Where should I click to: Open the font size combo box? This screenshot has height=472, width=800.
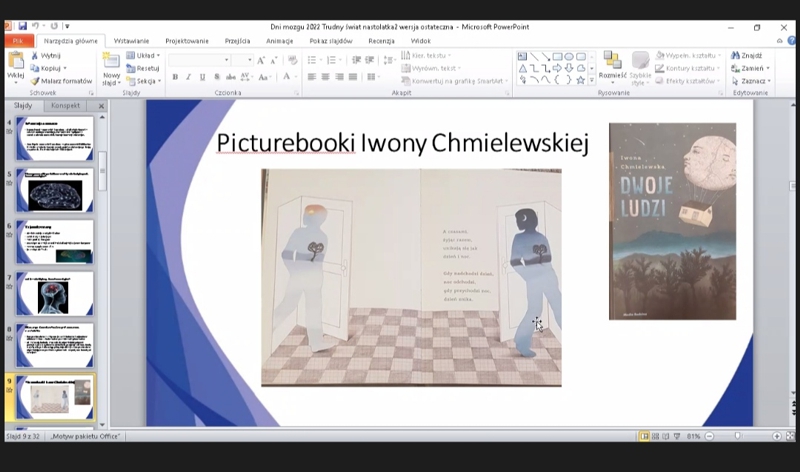242,60
